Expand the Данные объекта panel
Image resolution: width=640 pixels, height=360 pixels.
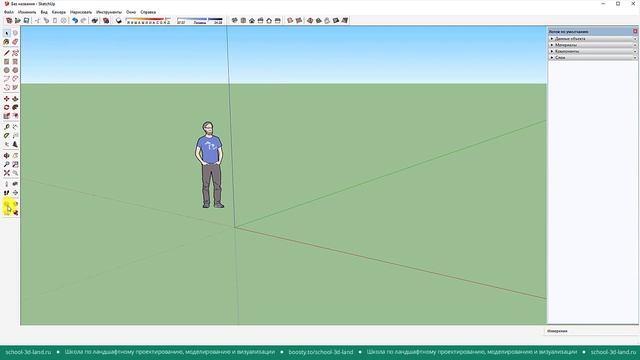(x=592, y=39)
